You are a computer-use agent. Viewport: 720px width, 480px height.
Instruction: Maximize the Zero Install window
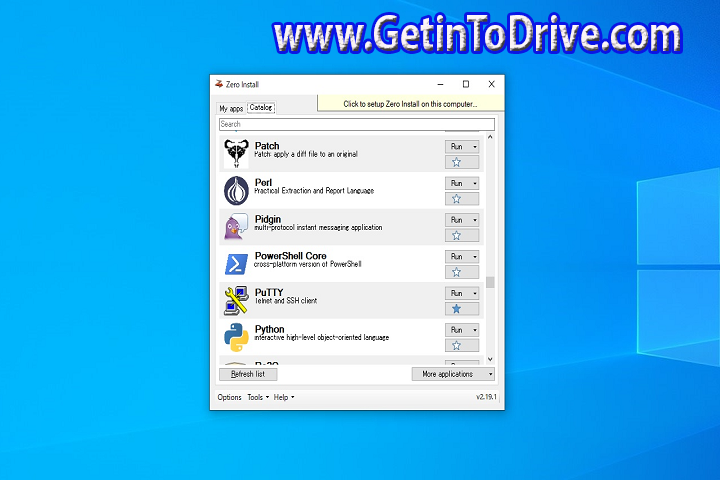pyautogui.click(x=466, y=84)
